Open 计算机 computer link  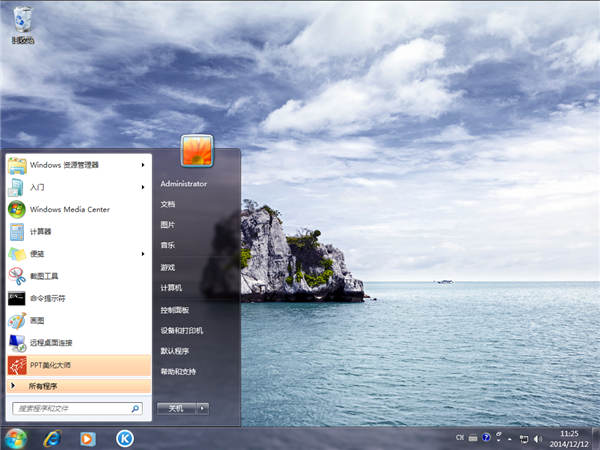click(171, 288)
